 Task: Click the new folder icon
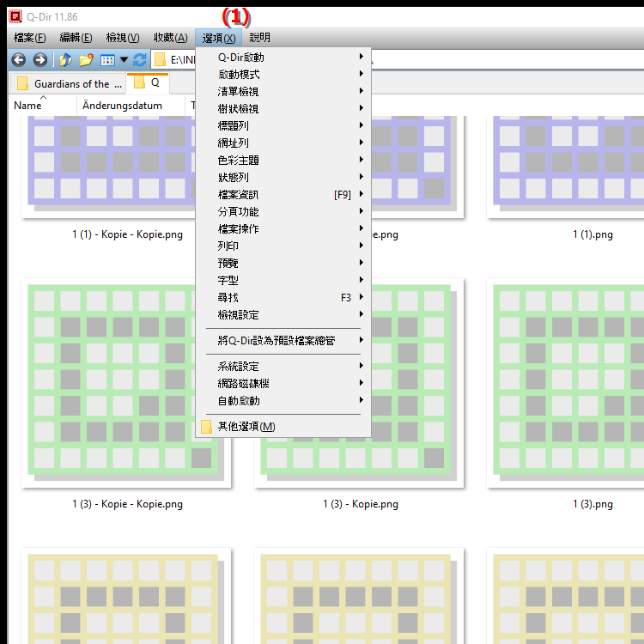click(86, 60)
